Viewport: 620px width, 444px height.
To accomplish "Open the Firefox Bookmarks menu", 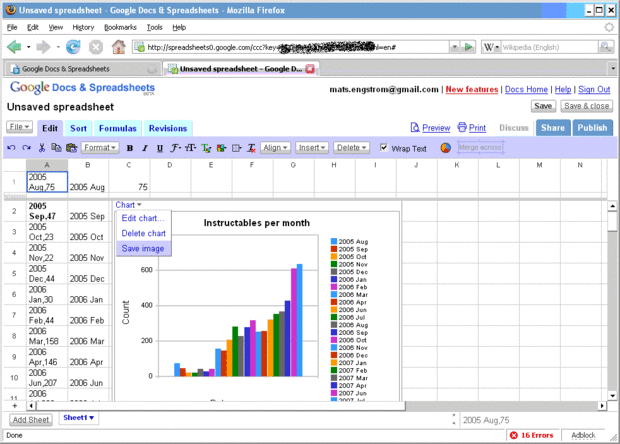I will point(120,27).
